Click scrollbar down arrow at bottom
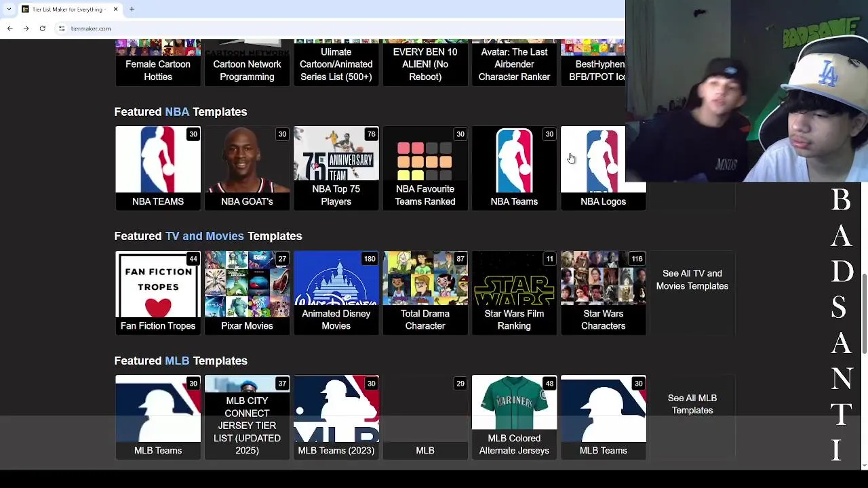Screen dimensions: 868x488 [864, 466]
